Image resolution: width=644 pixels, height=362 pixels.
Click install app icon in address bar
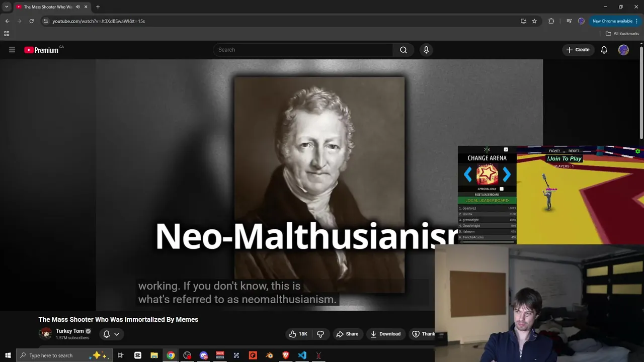click(523, 21)
